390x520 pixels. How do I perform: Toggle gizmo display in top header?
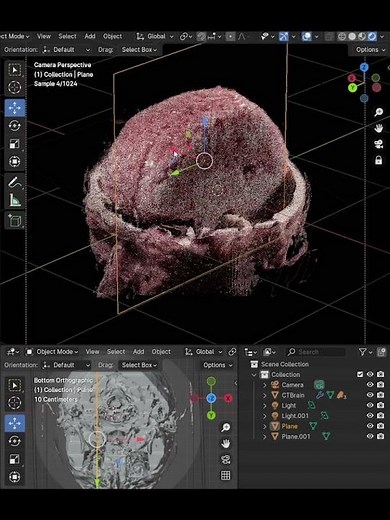click(284, 36)
